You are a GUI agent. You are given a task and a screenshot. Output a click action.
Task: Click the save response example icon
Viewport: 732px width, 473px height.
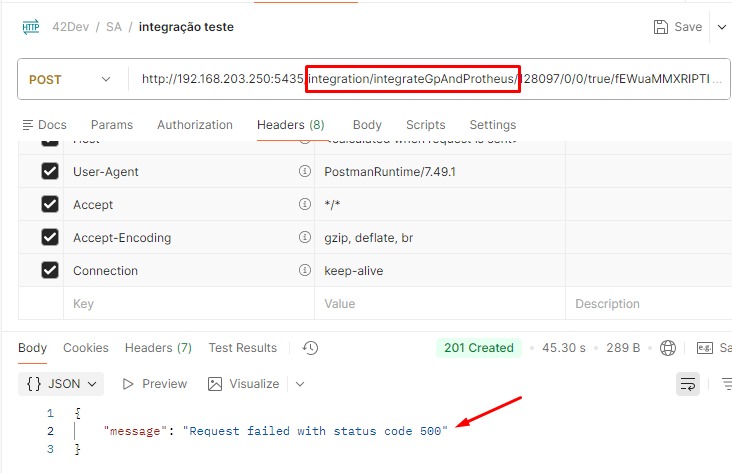tap(705, 348)
